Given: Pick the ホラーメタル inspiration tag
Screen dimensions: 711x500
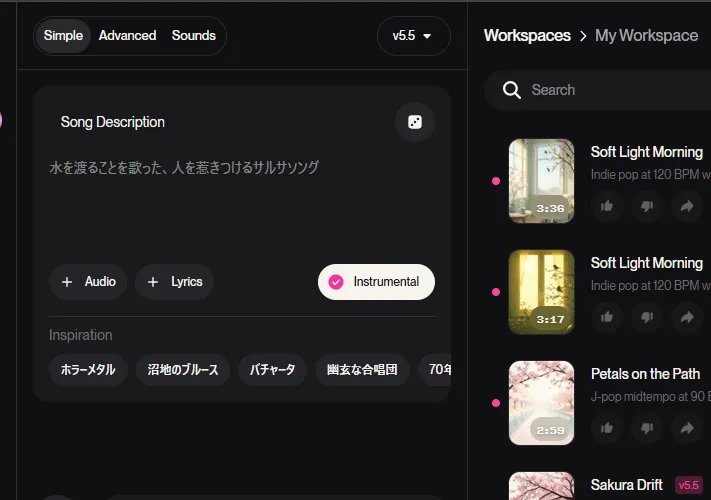Looking at the screenshot, I should (x=88, y=370).
